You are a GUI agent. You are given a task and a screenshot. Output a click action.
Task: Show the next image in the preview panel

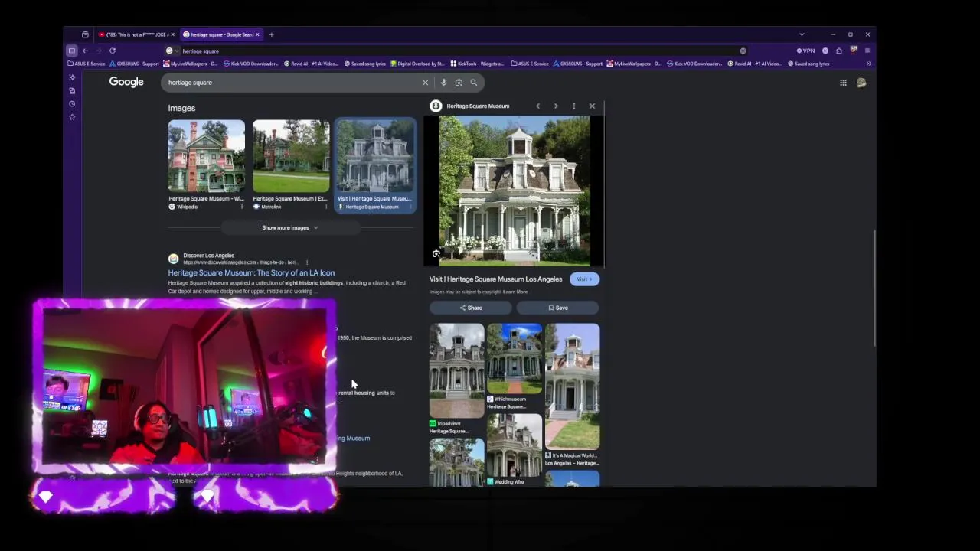556,106
